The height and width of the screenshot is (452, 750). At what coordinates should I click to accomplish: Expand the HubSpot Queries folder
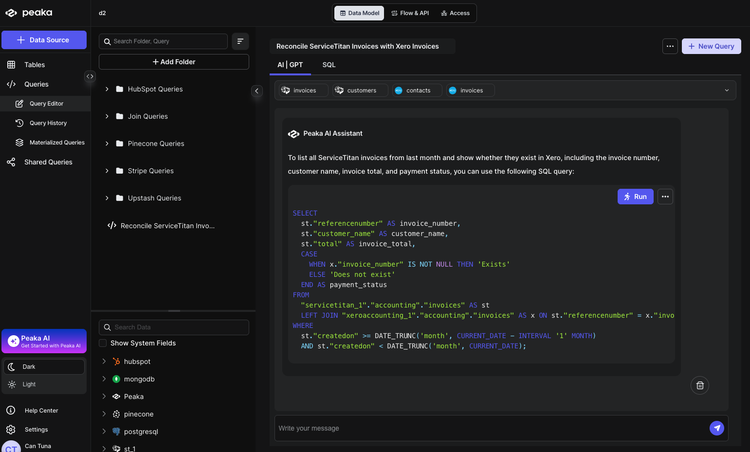tap(107, 89)
